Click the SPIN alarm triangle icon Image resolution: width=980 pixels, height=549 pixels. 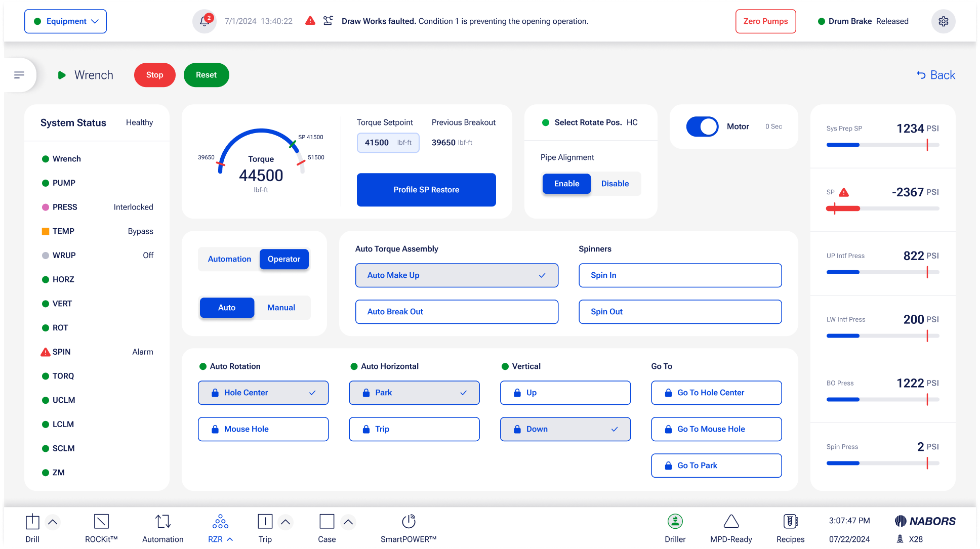[x=46, y=352]
